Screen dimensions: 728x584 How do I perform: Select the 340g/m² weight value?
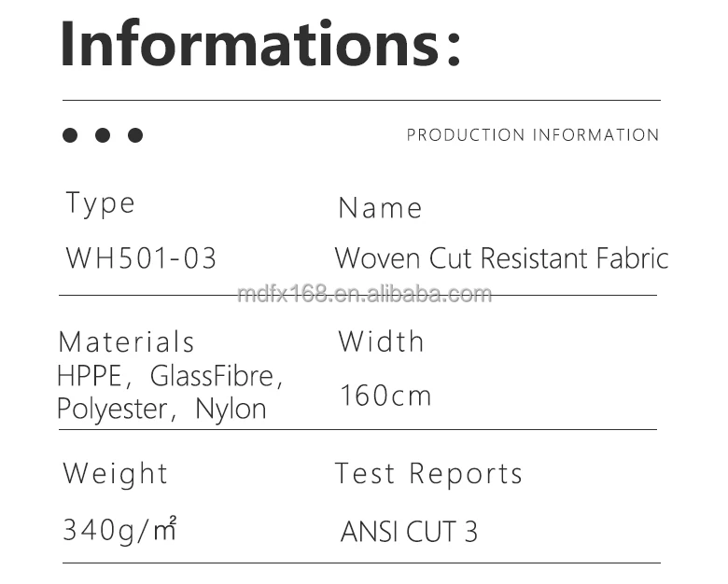[119, 530]
